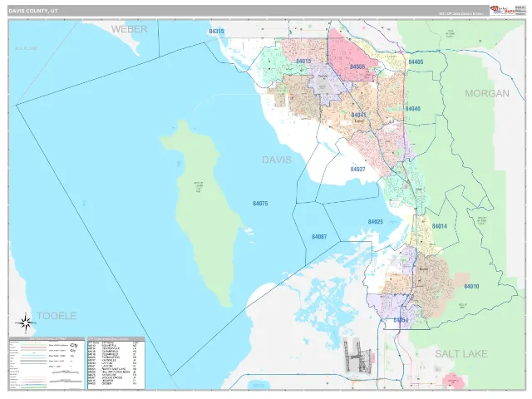Click the DAVIS COUNTY, UT title
Image resolution: width=532 pixels, height=399 pixels.
tap(33, 11)
